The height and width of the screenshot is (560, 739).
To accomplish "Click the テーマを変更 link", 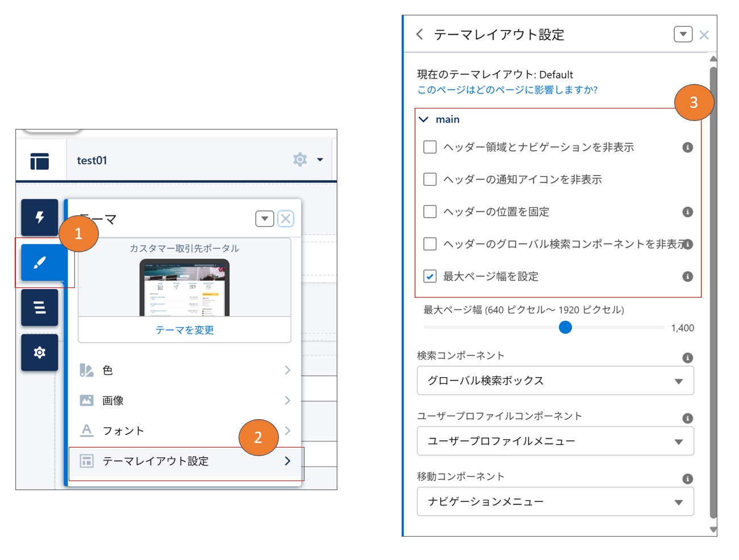I will click(185, 330).
